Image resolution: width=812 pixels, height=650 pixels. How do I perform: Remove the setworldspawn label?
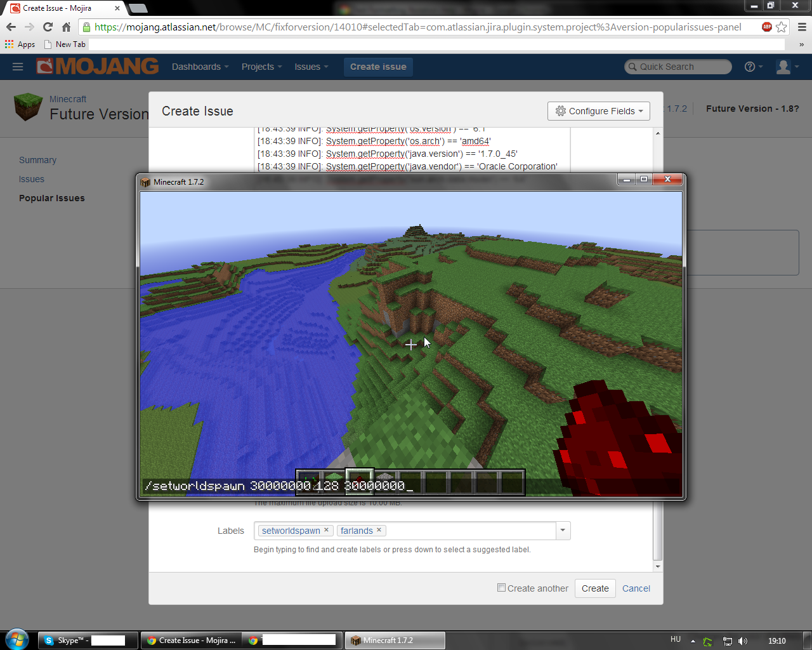327,530
